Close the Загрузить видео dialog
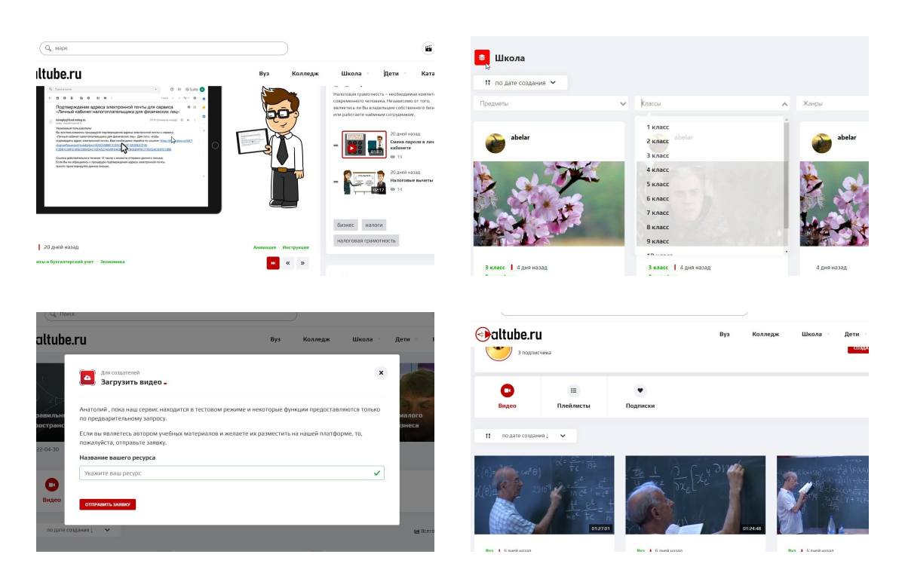 click(381, 372)
